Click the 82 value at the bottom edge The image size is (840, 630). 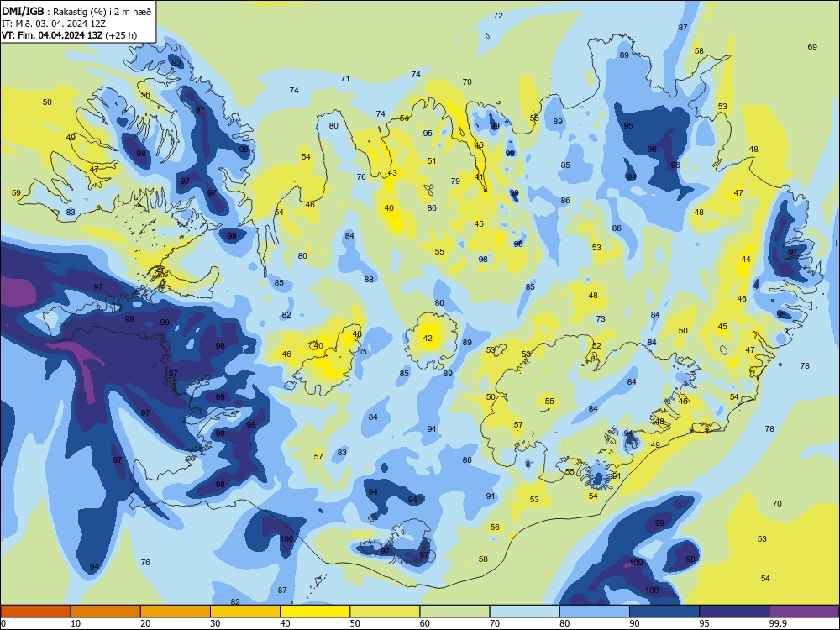pyautogui.click(x=235, y=602)
